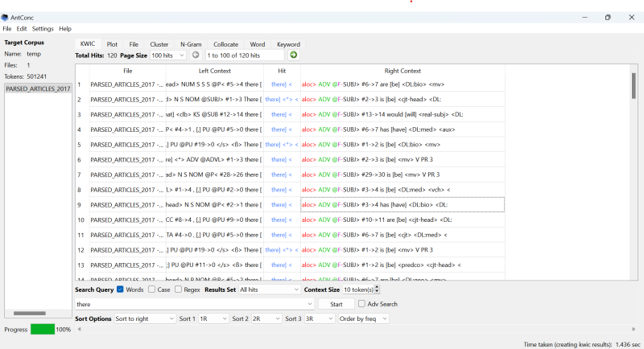Select row 13 right context with "<predco>"
The height and width of the screenshot is (349, 644).
click(x=402, y=265)
